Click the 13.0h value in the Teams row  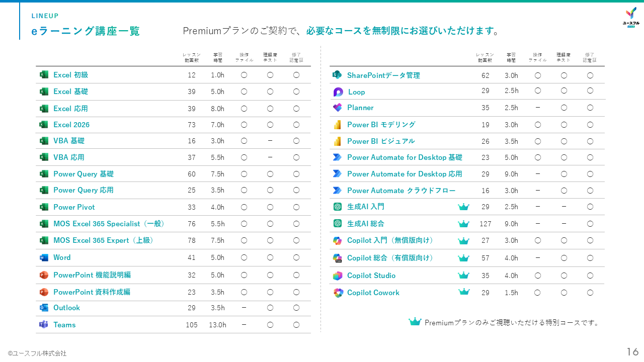[x=217, y=325]
